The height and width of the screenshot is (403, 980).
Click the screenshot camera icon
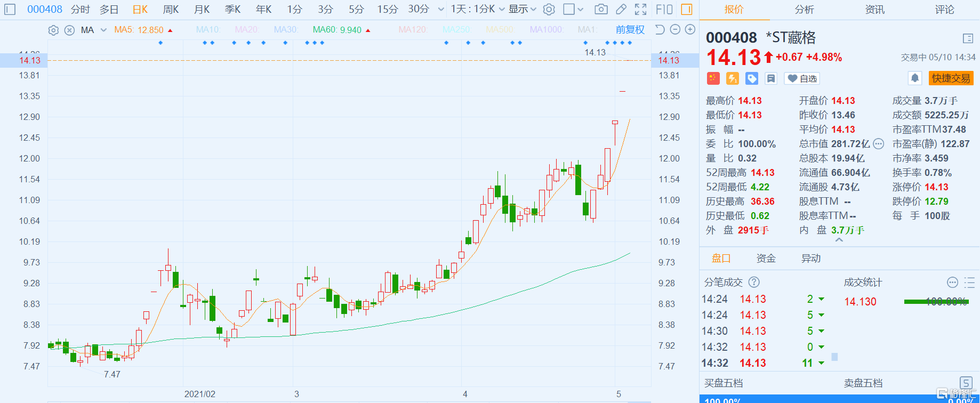tap(601, 9)
